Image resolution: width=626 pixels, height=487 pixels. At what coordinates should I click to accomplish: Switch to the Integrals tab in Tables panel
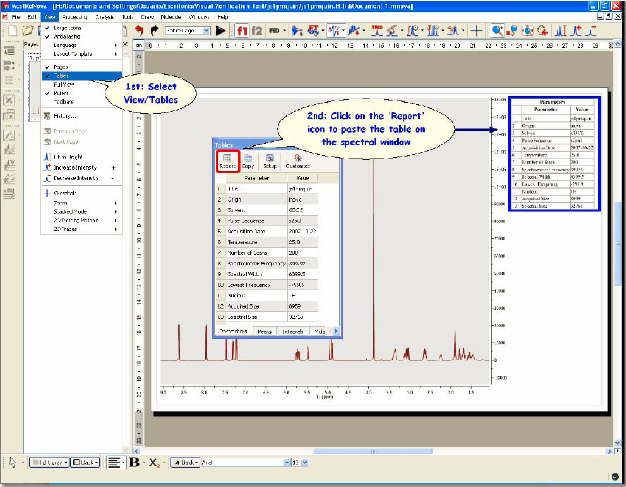(293, 331)
